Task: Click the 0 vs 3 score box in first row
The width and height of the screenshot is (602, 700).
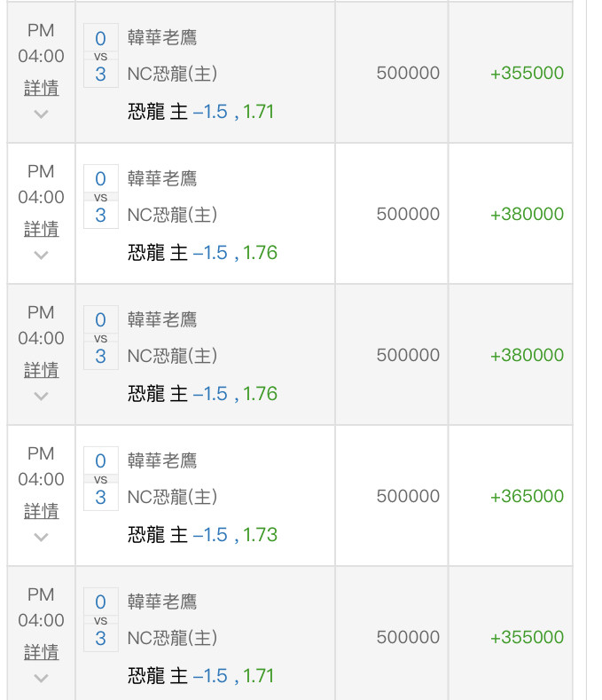Action: [101, 55]
